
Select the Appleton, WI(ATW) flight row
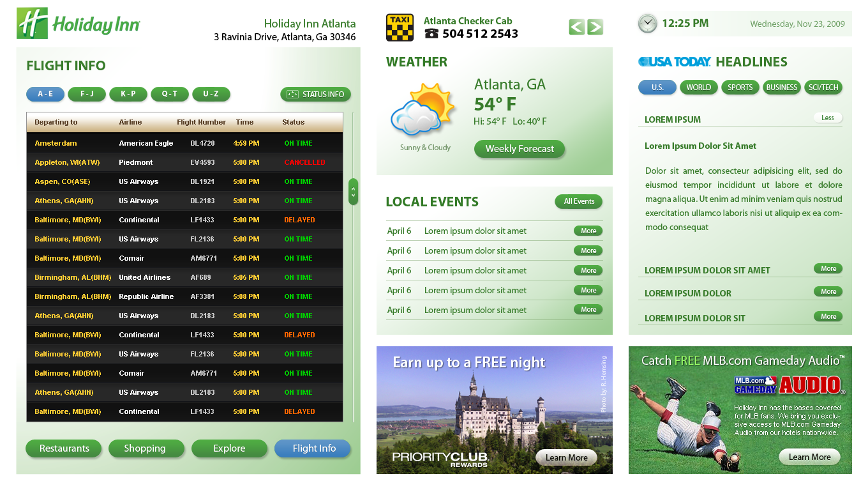(184, 162)
